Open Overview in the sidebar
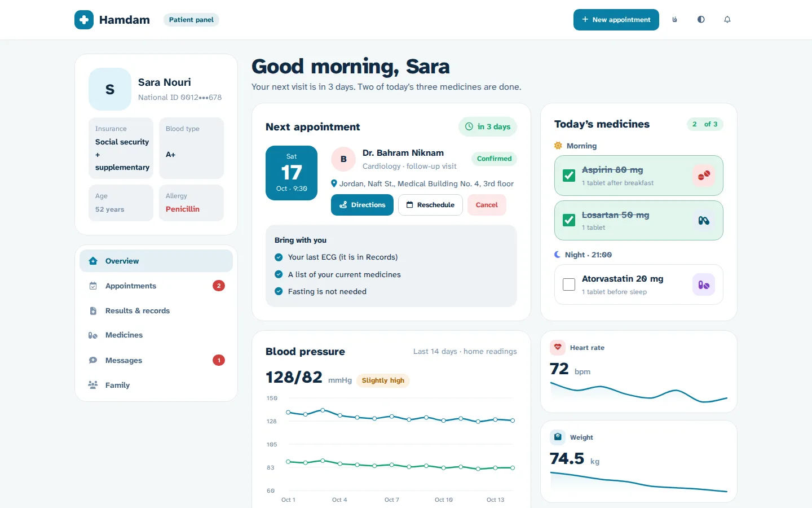 tap(156, 261)
